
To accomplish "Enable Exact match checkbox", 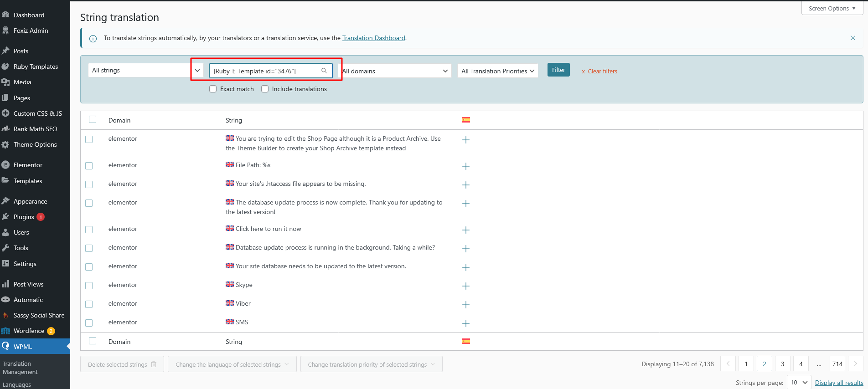I will tap(213, 89).
